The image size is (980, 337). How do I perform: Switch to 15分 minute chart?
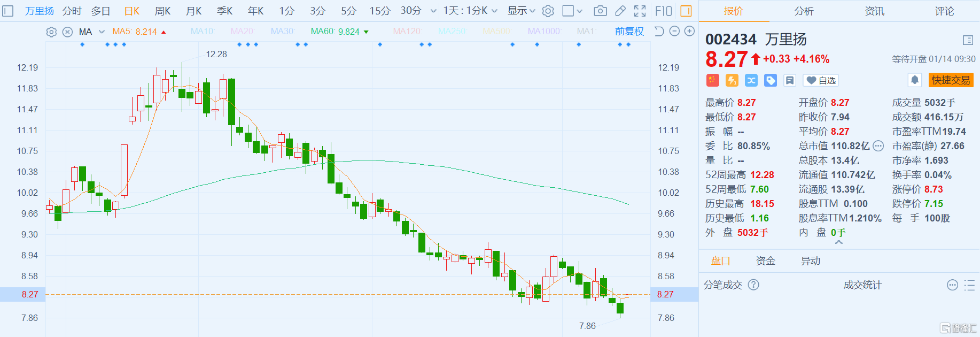tap(379, 11)
